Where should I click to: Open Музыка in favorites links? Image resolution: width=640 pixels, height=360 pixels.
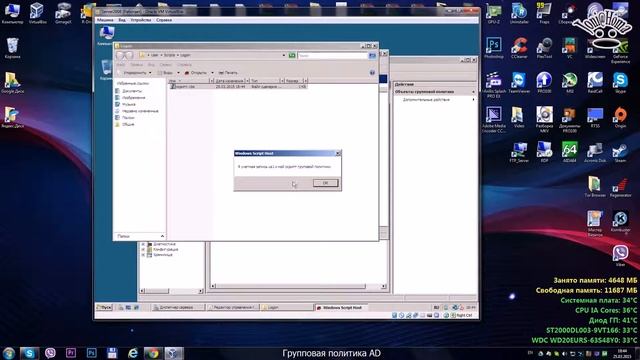pos(125,104)
